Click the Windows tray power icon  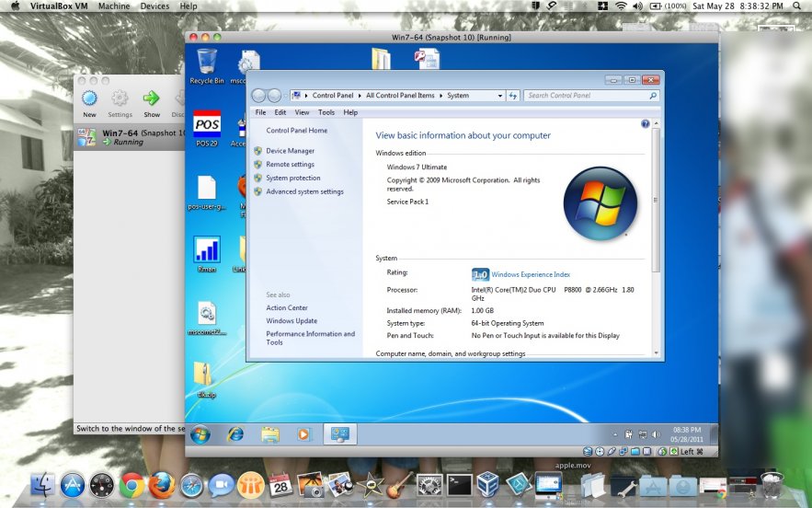point(628,434)
